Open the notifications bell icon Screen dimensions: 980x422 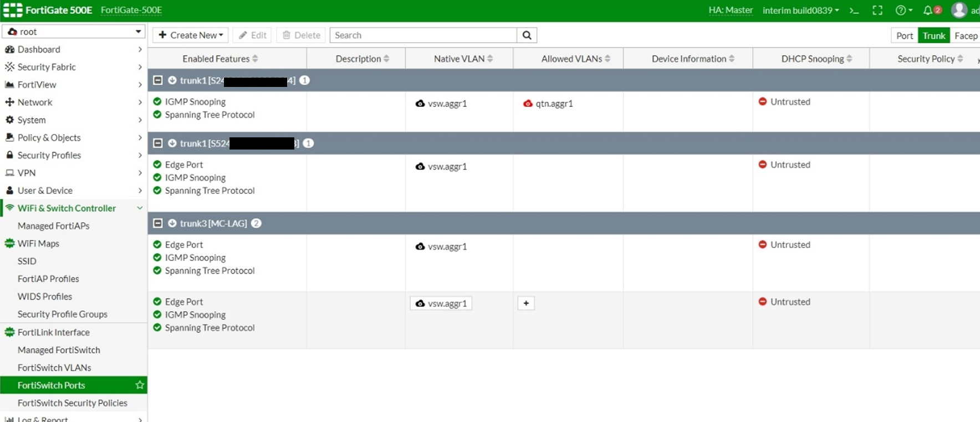click(x=928, y=11)
